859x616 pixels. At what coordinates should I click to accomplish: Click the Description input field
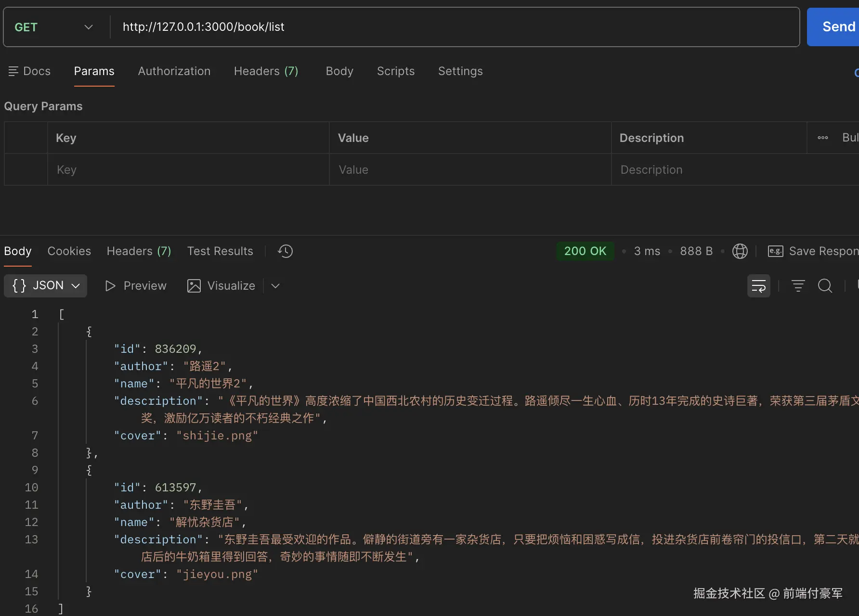(x=735, y=170)
